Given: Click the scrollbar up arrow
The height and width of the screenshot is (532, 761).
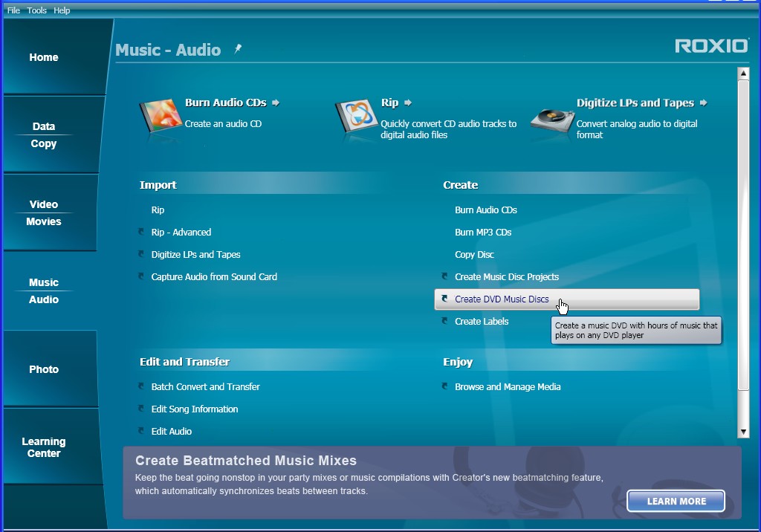Looking at the screenshot, I should coord(743,74).
